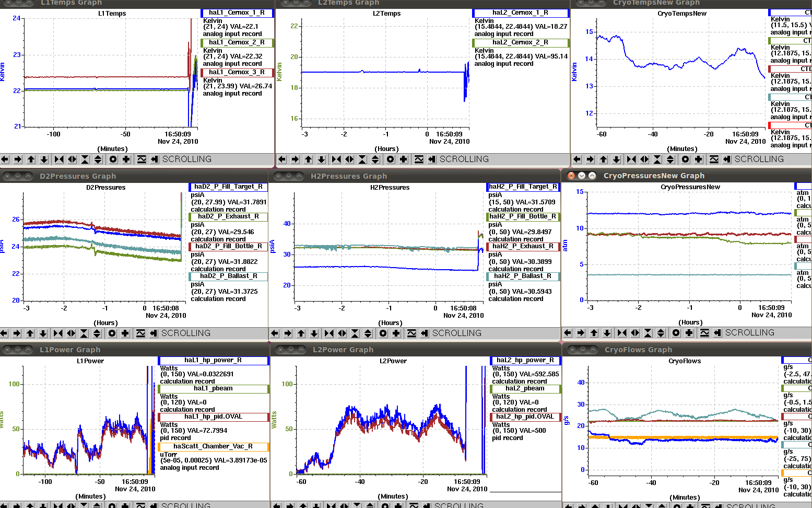
Task: Select the haL2_pbeam legend entry
Action: pos(525,389)
